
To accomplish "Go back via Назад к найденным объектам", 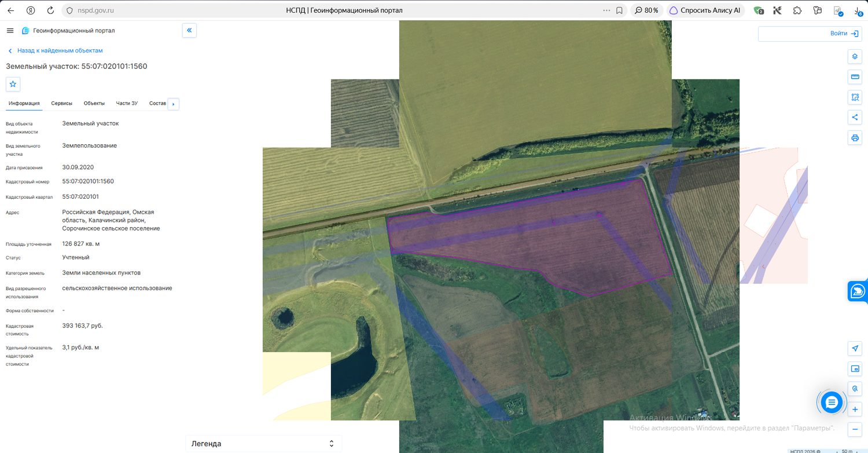I will [x=55, y=50].
